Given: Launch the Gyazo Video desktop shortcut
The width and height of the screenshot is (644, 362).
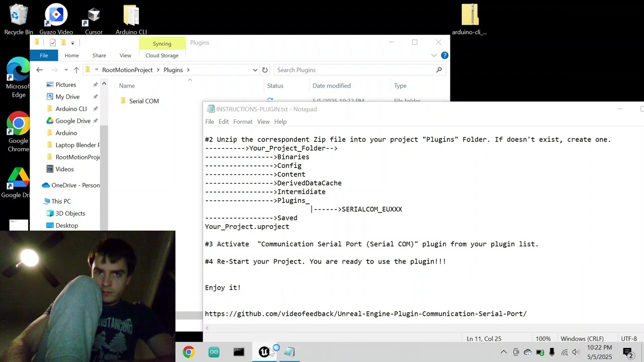Looking at the screenshot, I should (x=56, y=20).
